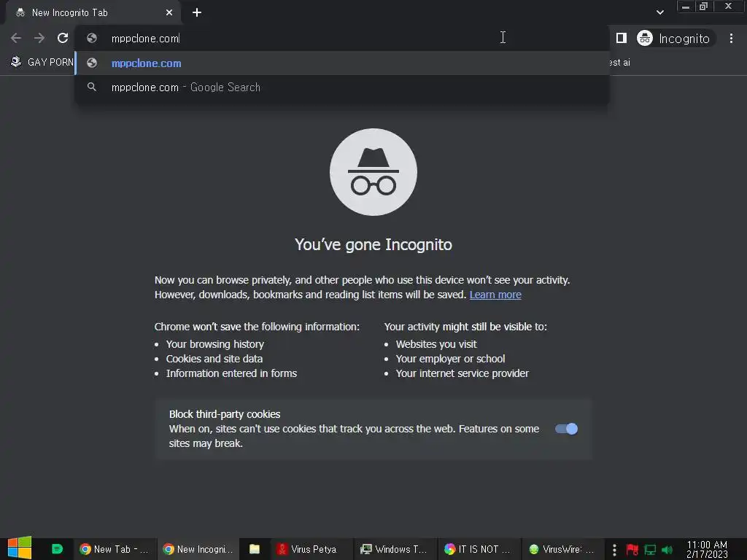Open the Learn more link
The height and width of the screenshot is (560, 747).
pyautogui.click(x=495, y=295)
